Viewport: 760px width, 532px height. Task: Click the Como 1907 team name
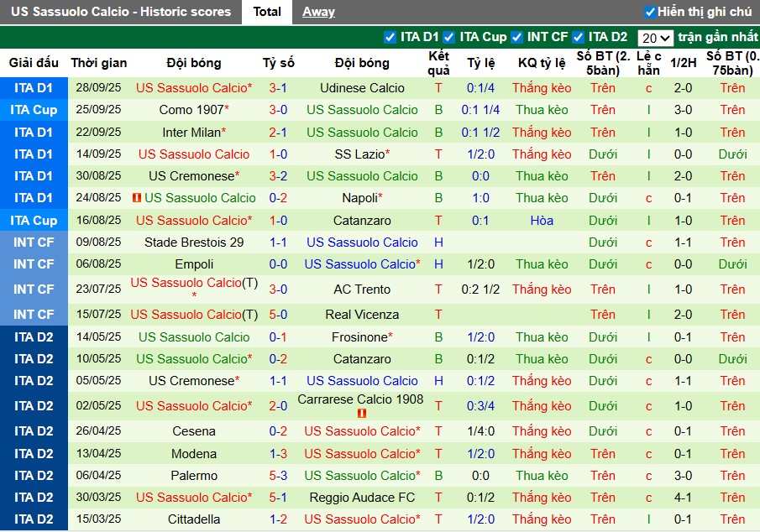pos(191,110)
